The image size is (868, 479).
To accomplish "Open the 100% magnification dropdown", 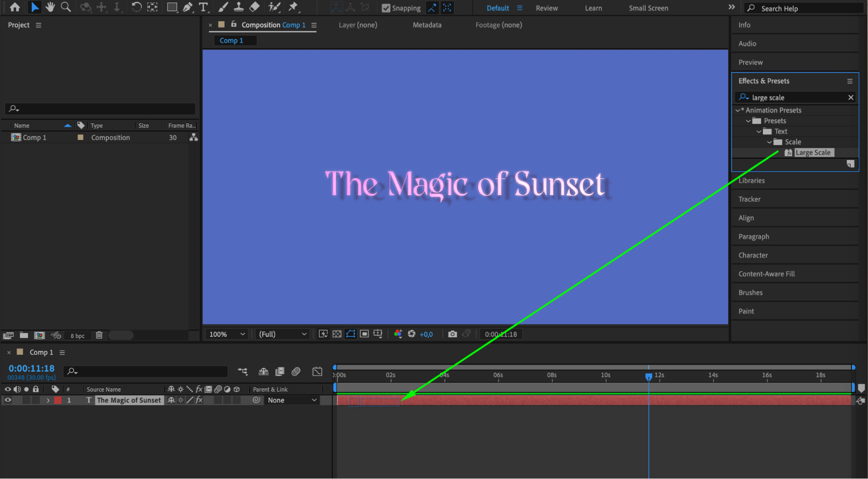I will [x=227, y=334].
